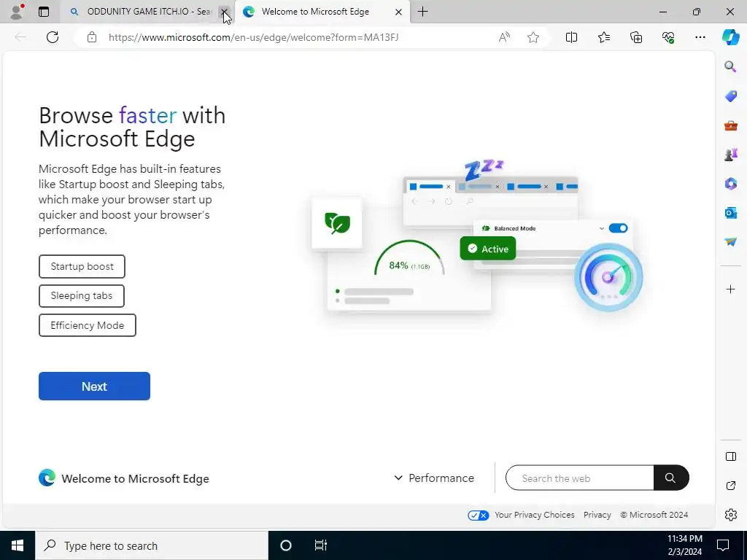Hide sidebar using panel icon
Viewport: 747px width, 560px height.
[x=730, y=456]
